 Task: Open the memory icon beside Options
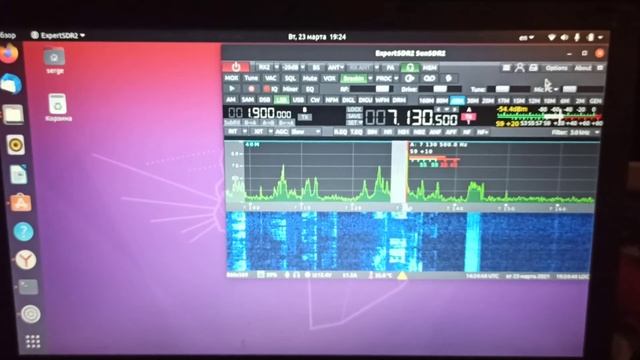point(533,68)
